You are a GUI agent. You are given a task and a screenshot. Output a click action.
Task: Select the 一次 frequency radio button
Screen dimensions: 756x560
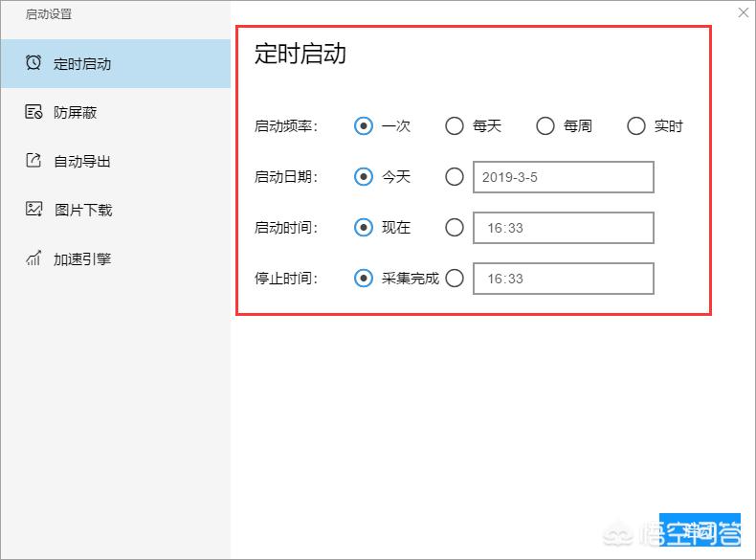coord(363,125)
